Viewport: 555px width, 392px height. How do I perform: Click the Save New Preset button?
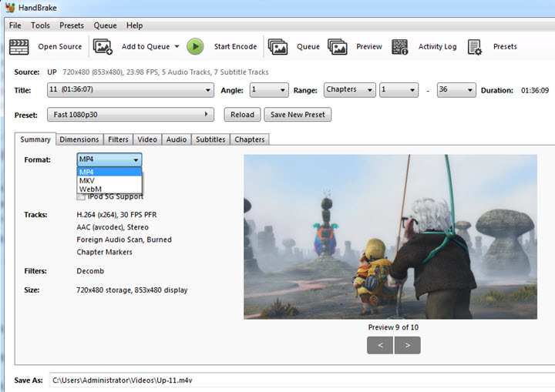[298, 115]
